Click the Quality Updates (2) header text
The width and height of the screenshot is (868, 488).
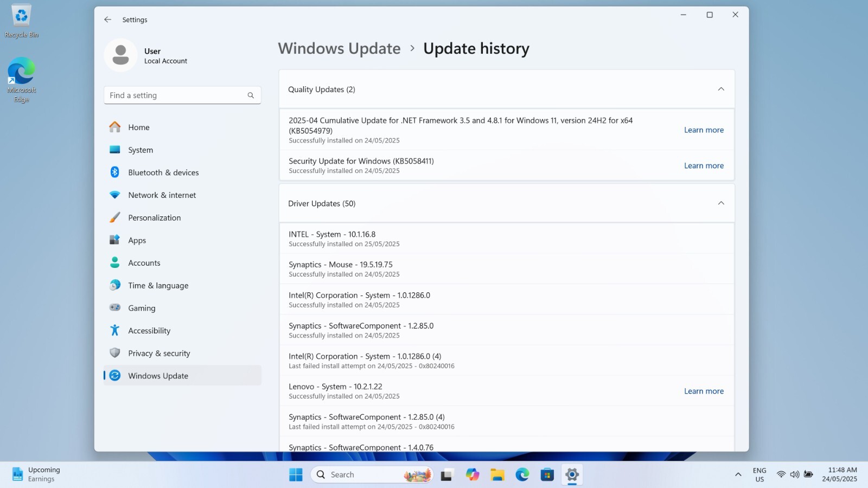coord(322,89)
